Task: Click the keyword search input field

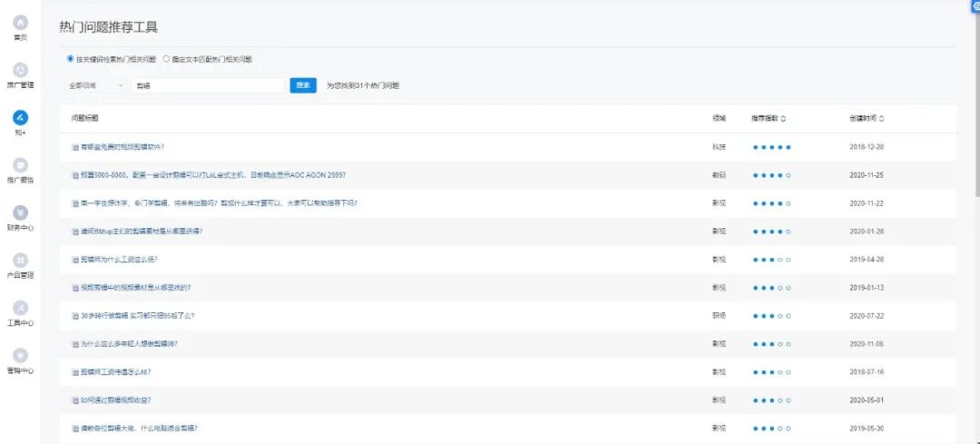Action: [208, 85]
